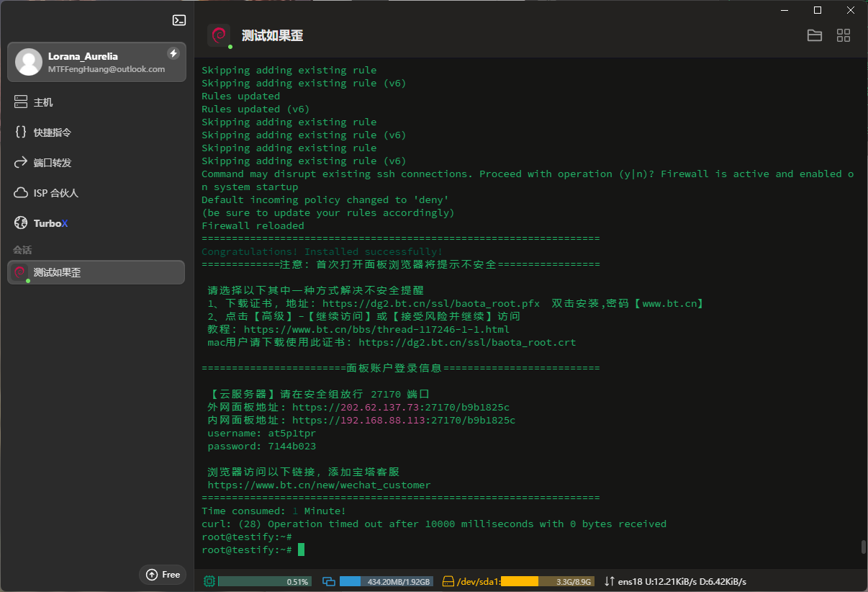Open the 主机 hosts menu
The height and width of the screenshot is (592, 868).
coord(43,102)
